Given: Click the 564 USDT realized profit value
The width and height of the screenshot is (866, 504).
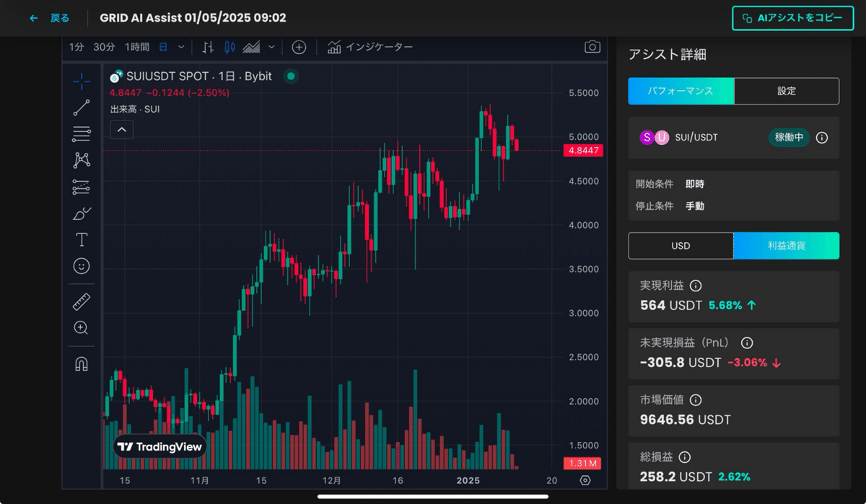Looking at the screenshot, I should [x=671, y=305].
